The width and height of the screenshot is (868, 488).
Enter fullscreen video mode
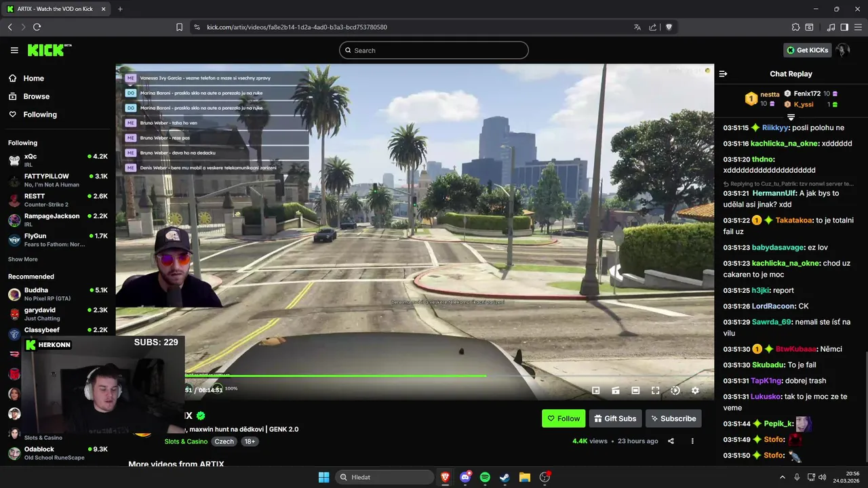[655, 390]
